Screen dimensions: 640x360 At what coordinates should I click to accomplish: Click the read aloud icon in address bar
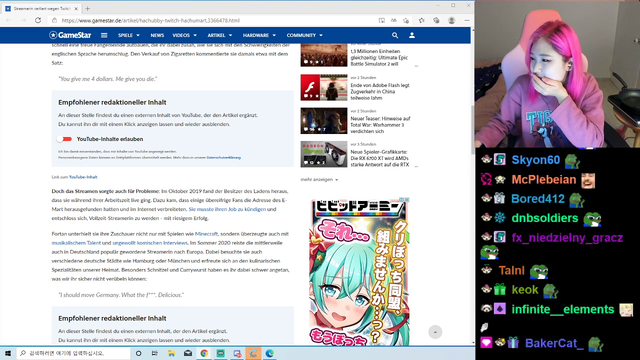(394, 20)
